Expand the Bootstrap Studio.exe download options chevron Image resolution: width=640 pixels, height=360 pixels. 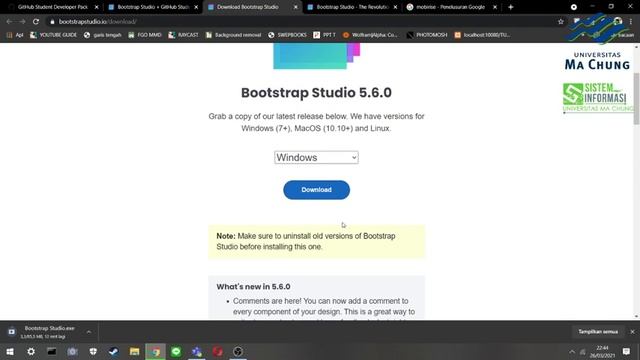pos(89,332)
